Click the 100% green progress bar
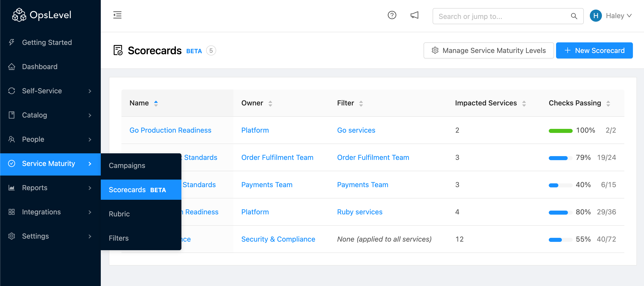Viewport: 644px width, 286px height. tap(561, 131)
